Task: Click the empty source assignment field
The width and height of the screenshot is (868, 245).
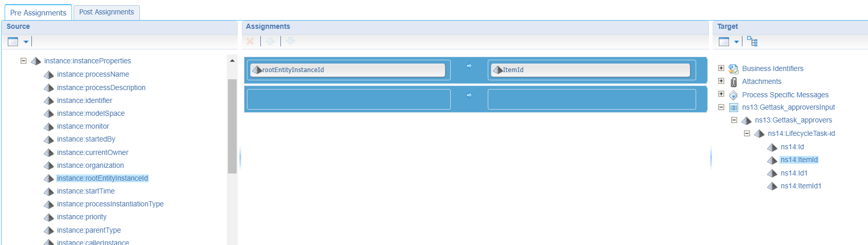Action: [349, 99]
